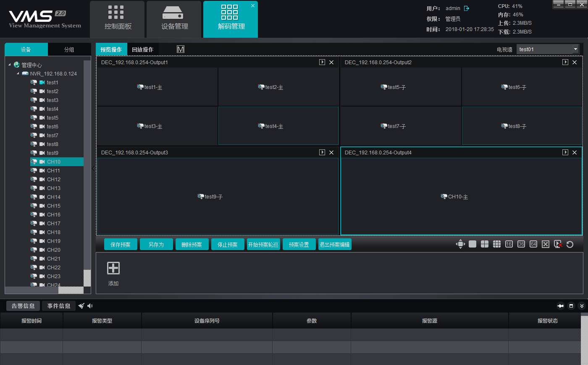Click the refresh circular arrow icon
Viewport: 588px width, 365px height.
570,244
